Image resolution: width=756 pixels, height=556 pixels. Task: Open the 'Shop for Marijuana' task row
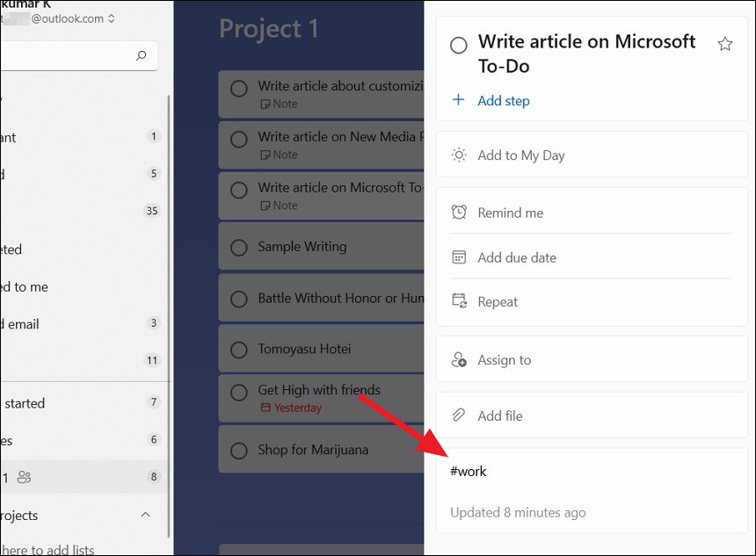click(x=321, y=450)
